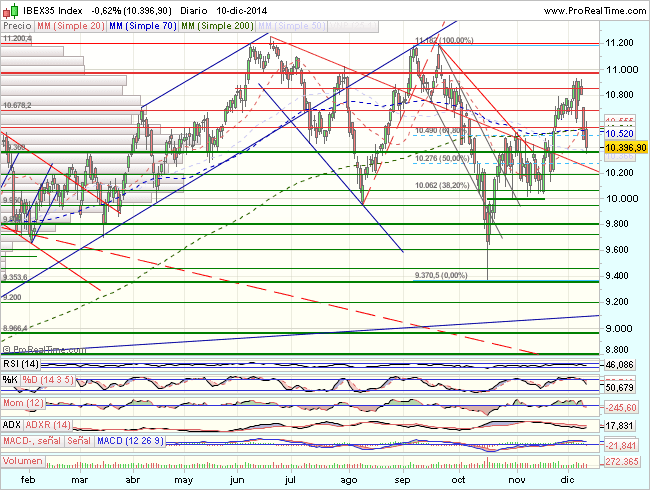Click the Fibonacci 10.062 (38,20%) label
The width and height of the screenshot is (650, 490).
[x=442, y=185]
